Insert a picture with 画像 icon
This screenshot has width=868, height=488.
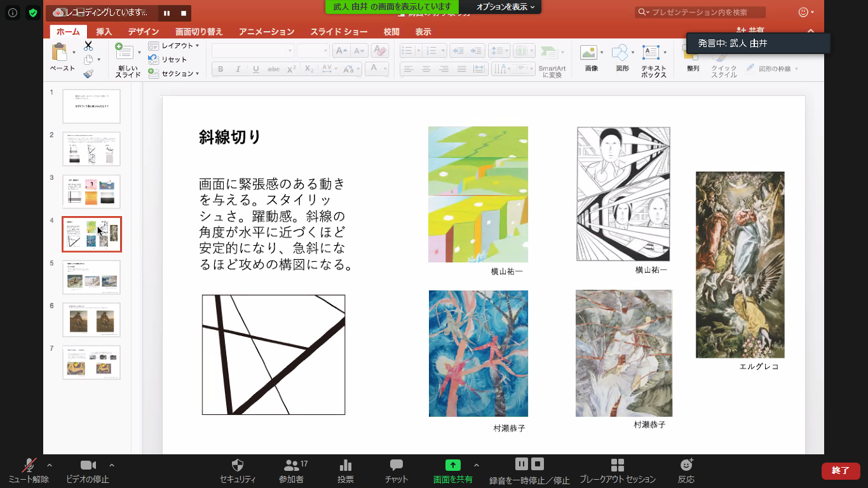point(588,53)
